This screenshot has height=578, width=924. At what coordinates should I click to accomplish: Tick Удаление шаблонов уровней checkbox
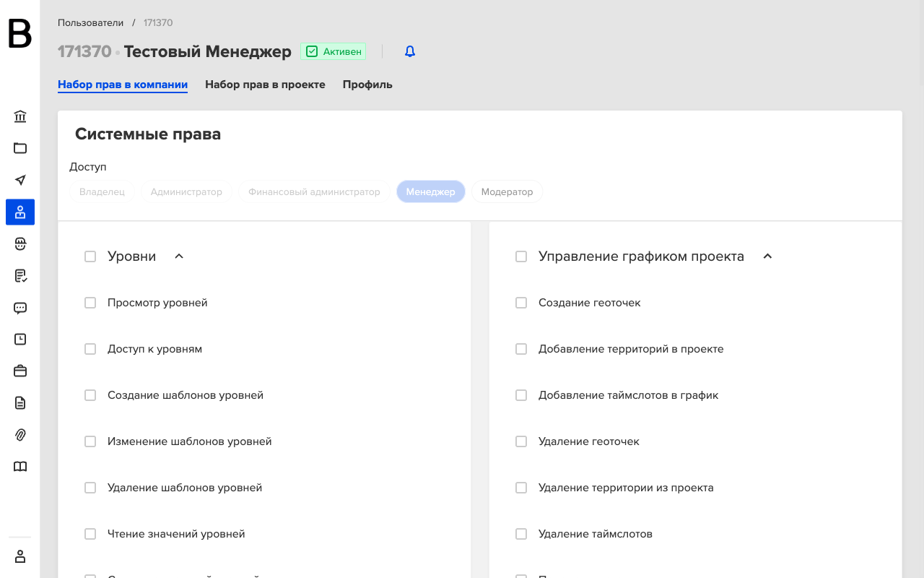point(90,488)
